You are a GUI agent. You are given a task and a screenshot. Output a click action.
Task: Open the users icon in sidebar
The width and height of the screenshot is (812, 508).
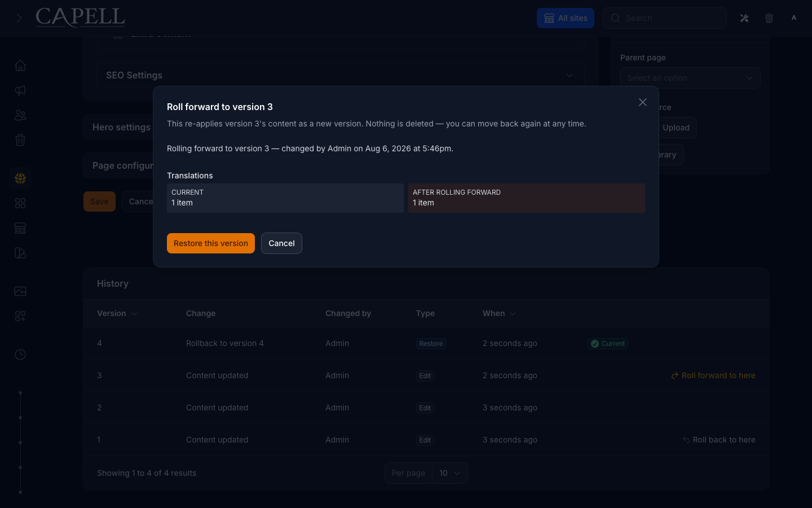pos(20,115)
